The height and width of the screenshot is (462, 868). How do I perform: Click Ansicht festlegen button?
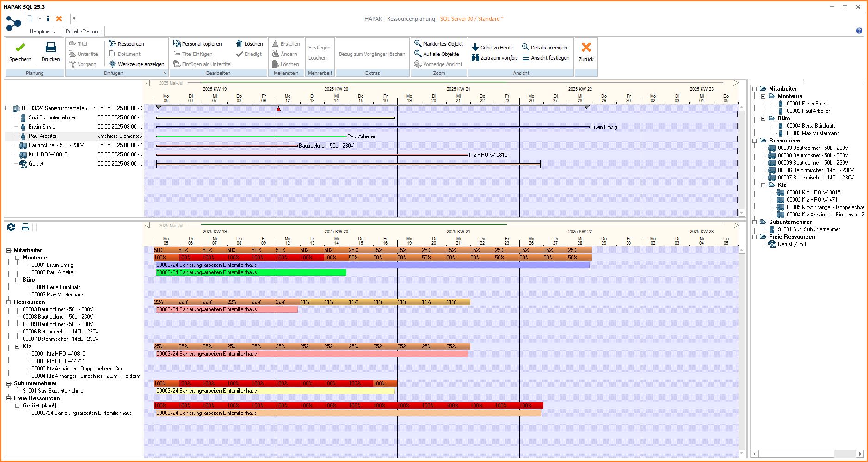click(546, 58)
